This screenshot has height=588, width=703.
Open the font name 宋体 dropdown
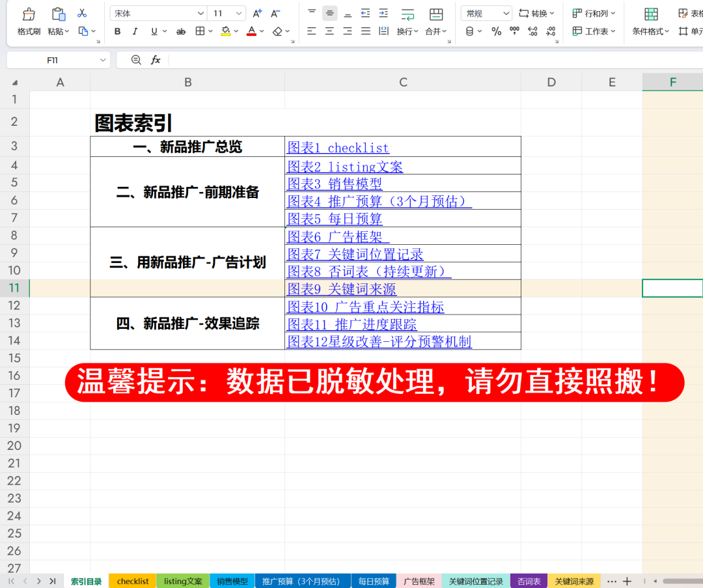pyautogui.click(x=201, y=14)
